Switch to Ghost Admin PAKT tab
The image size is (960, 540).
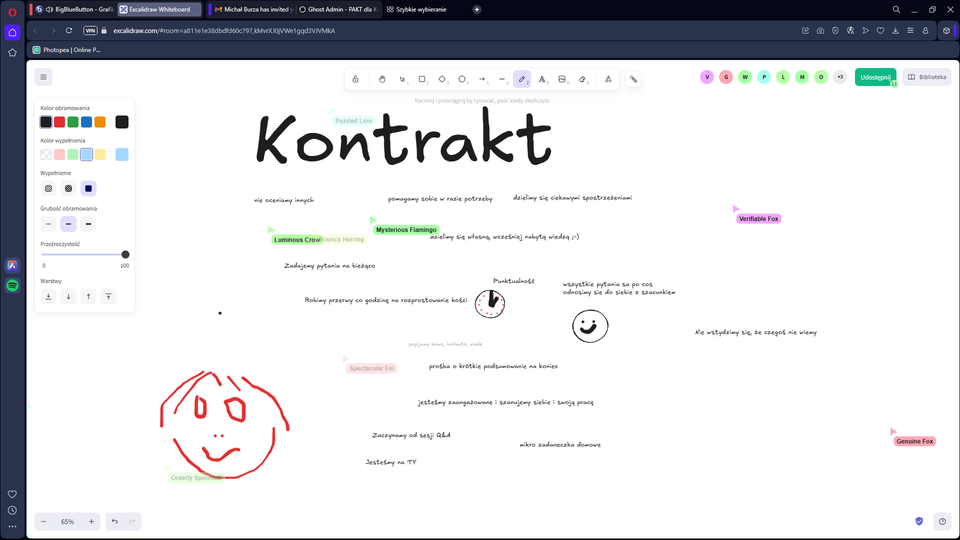point(338,9)
